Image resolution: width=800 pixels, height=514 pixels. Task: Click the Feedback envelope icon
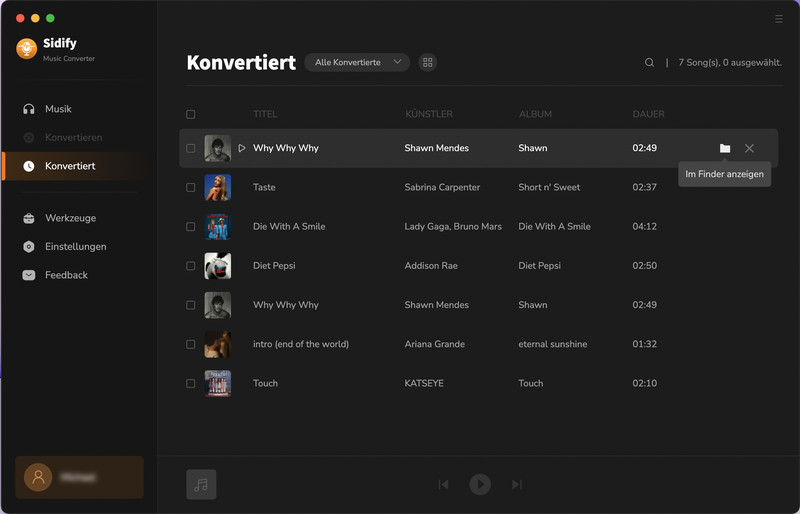pos(29,275)
